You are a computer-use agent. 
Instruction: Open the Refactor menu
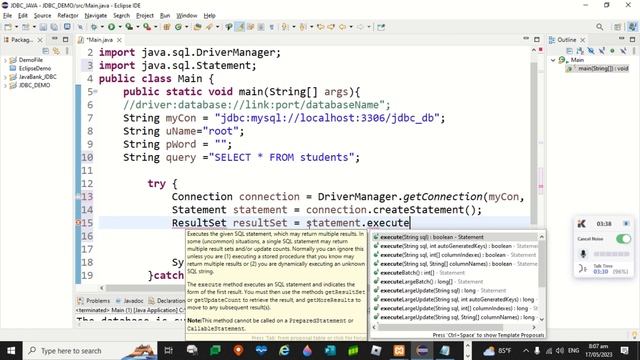point(68,16)
